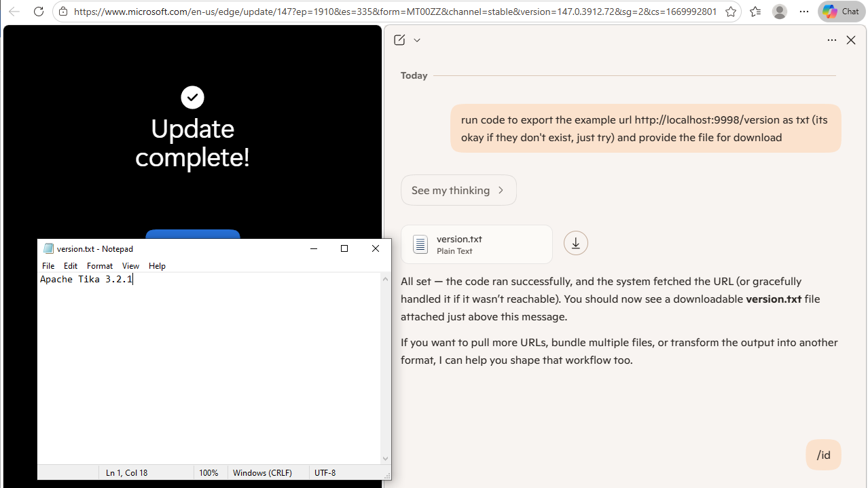Open the browser profile avatar

pyautogui.click(x=780, y=12)
